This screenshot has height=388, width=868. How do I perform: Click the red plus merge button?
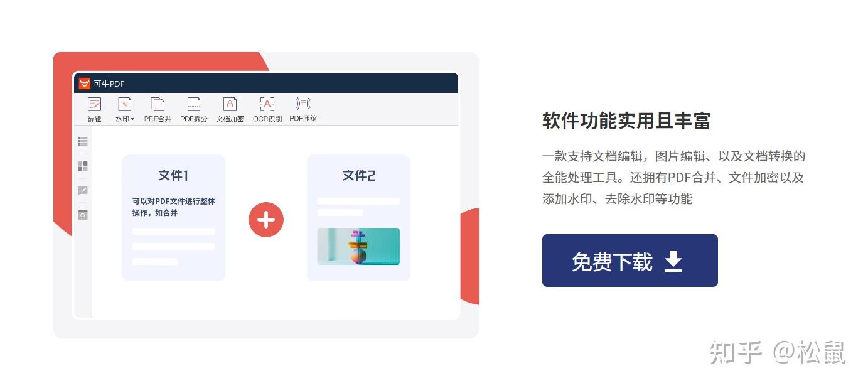pyautogui.click(x=266, y=220)
